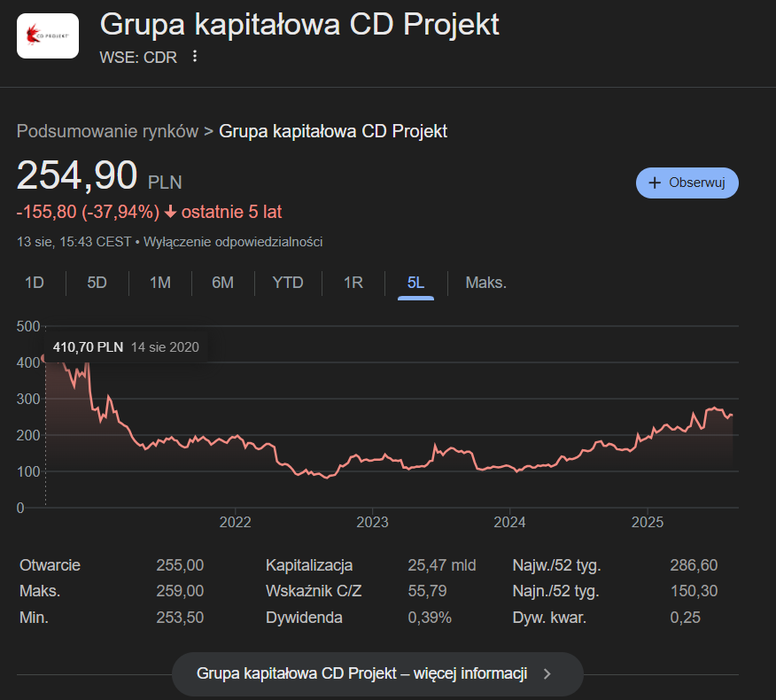Viewport: 776px width, 700px height.
Task: Click the WSE: CDR ticker text
Action: tap(138, 58)
